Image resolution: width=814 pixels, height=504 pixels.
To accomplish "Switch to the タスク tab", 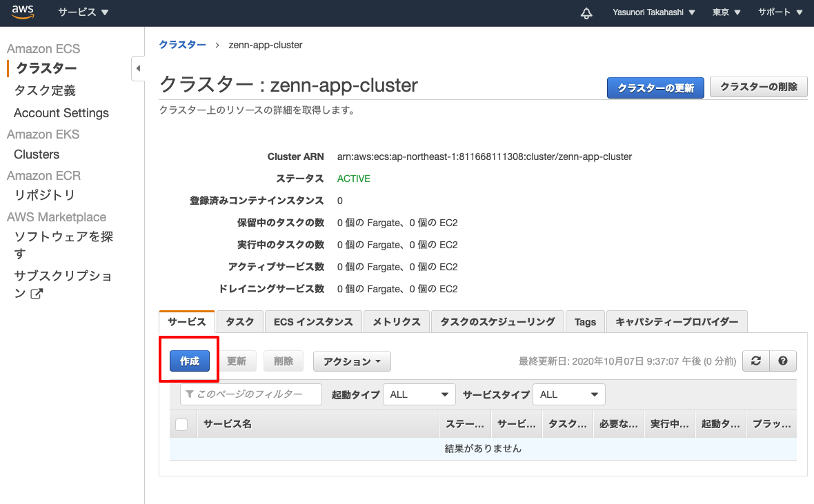I will [x=239, y=321].
